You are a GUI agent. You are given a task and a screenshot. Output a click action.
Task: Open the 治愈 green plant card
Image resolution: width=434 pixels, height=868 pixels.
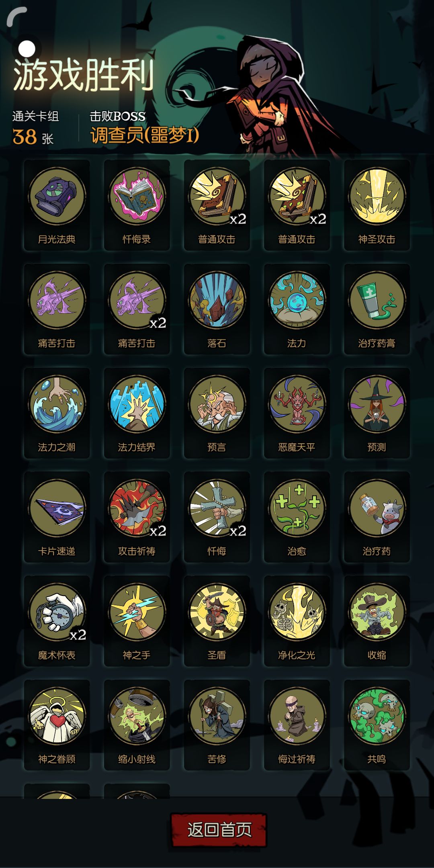[x=297, y=517]
